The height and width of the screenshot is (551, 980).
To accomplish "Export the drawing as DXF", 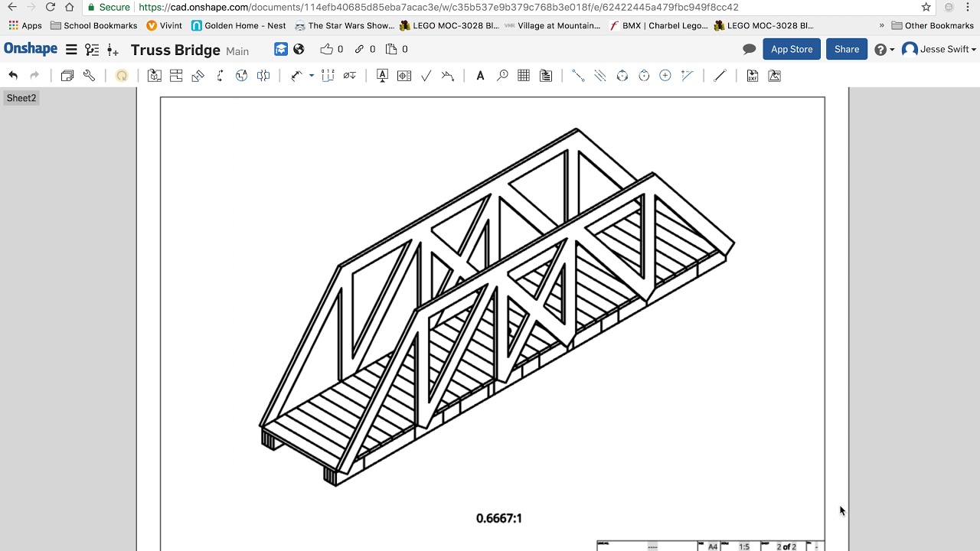I will (752, 75).
